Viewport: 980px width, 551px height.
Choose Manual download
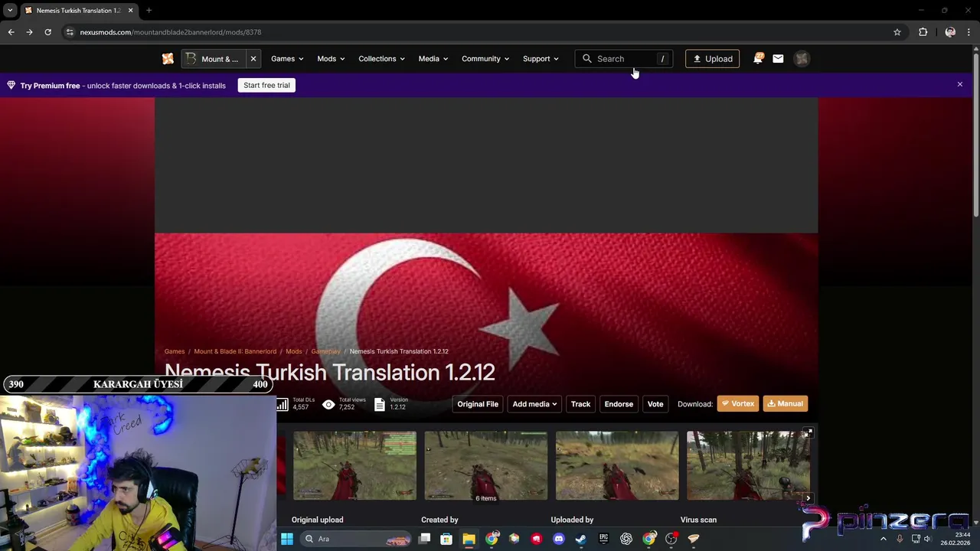785,404
